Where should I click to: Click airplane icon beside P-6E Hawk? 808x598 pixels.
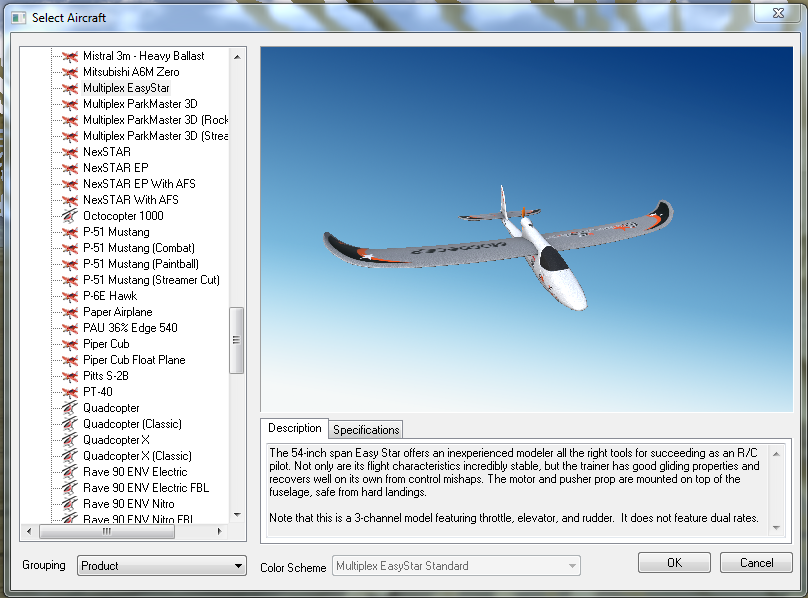pos(70,296)
